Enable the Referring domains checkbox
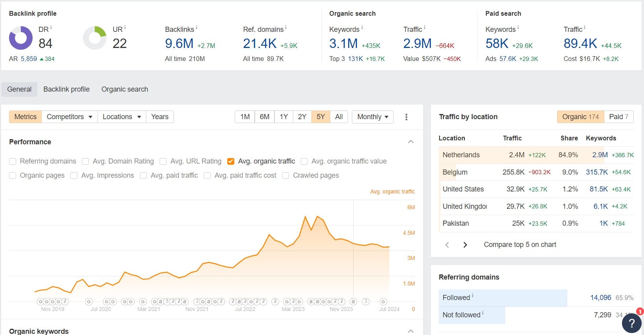Image resolution: width=644 pixels, height=335 pixels. point(13,161)
